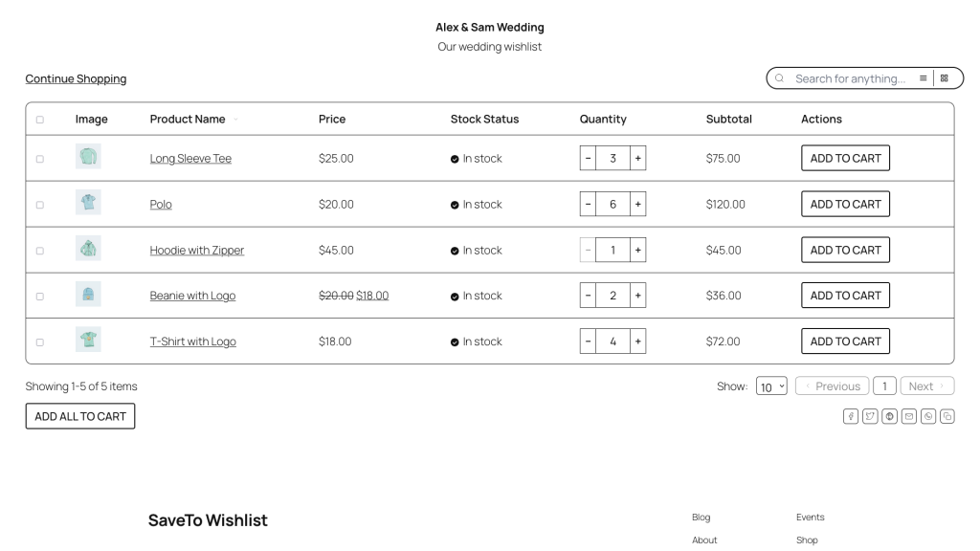
Task: Open the Blog footer link
Action: [x=701, y=518]
